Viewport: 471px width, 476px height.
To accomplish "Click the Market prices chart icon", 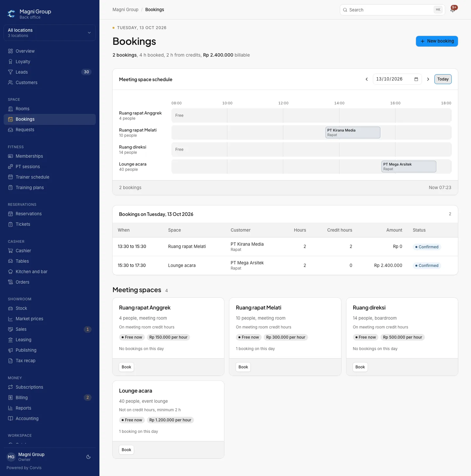I will pos(10,319).
